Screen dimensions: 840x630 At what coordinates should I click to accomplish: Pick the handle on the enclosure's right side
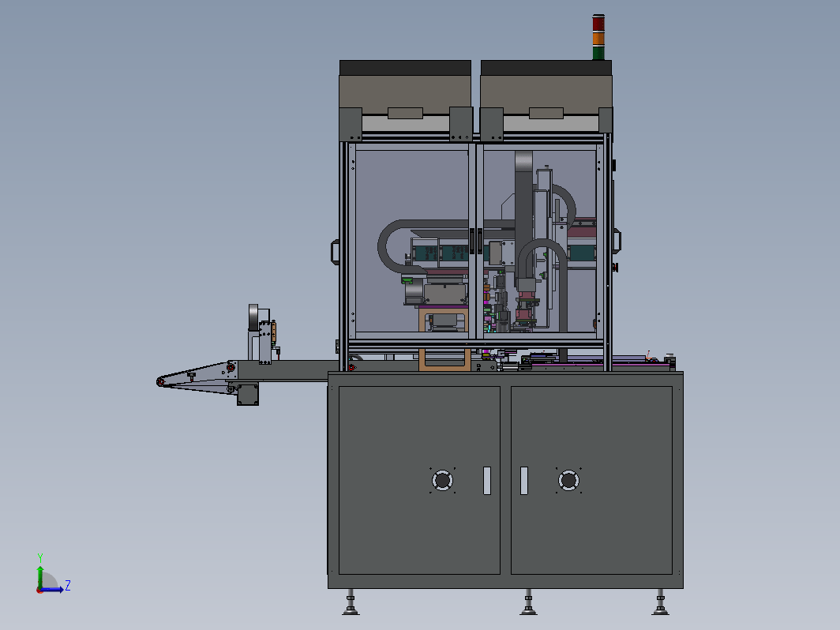[617, 241]
